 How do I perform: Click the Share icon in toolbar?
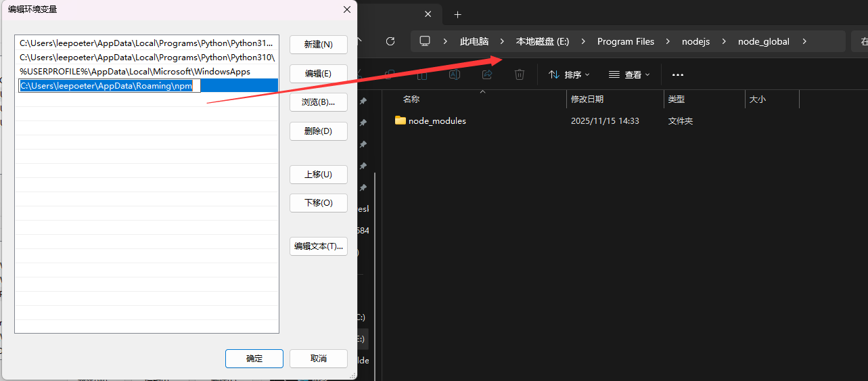coord(487,74)
